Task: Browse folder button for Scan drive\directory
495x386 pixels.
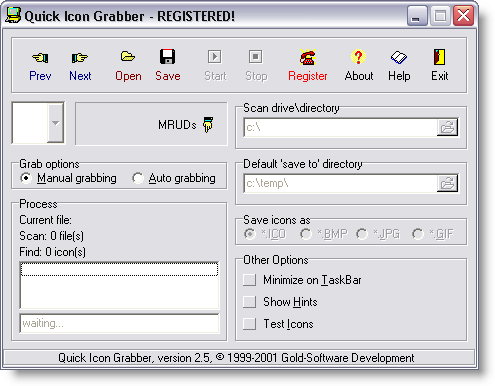Action: coord(447,127)
